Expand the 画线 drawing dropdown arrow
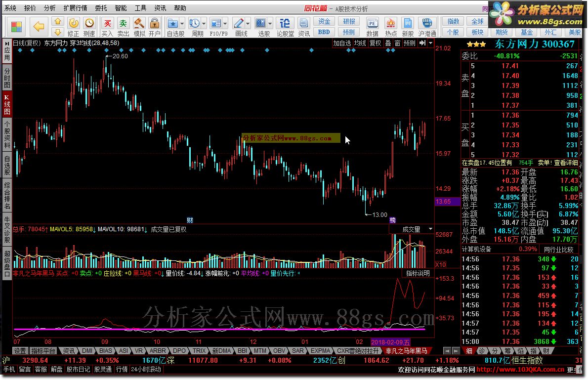The height and width of the screenshot is (380, 588). pos(248,24)
